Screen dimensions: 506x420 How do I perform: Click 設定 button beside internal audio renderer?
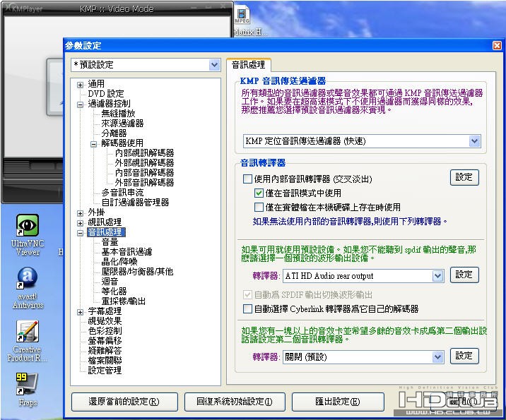[x=464, y=177]
